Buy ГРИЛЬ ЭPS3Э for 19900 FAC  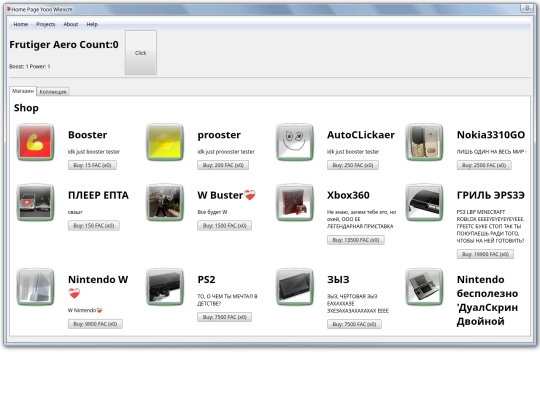[485, 254]
